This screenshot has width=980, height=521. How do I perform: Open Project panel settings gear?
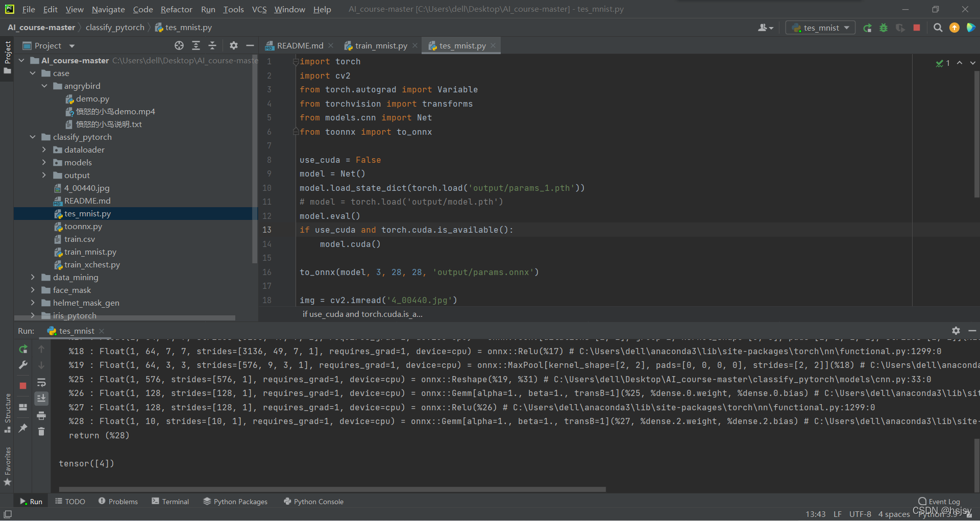(x=234, y=45)
